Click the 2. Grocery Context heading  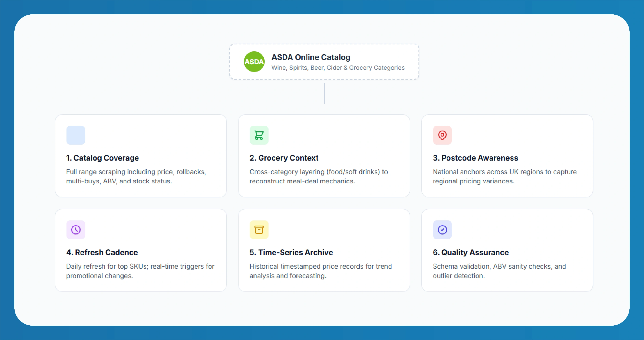(x=284, y=158)
